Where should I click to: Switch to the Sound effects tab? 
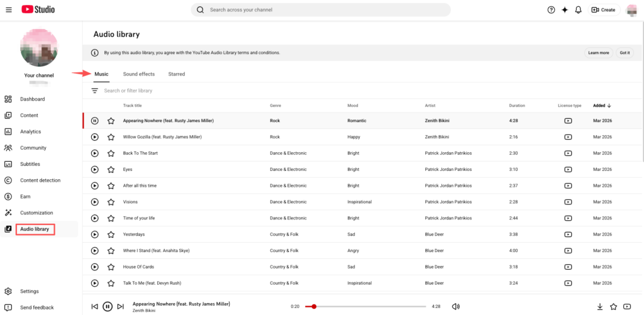(139, 74)
